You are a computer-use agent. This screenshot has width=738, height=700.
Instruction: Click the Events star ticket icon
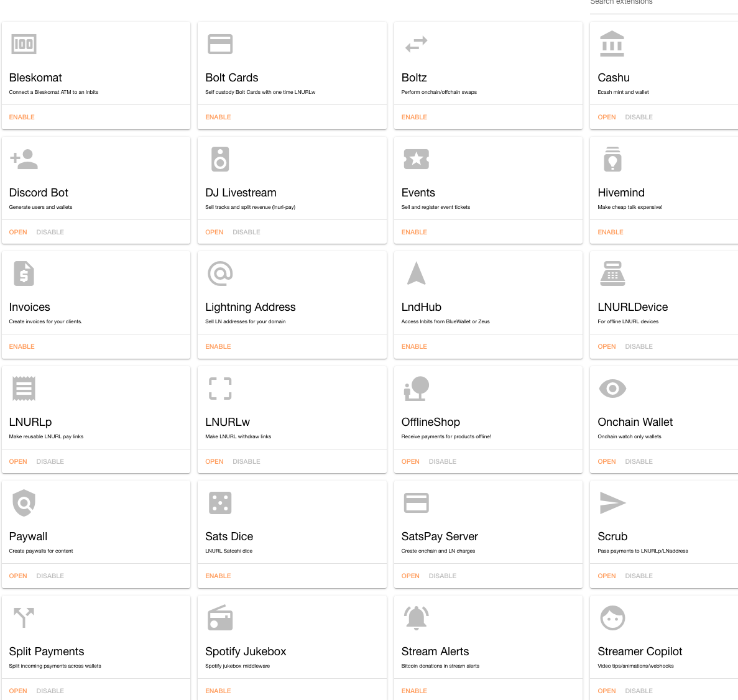[x=416, y=159]
